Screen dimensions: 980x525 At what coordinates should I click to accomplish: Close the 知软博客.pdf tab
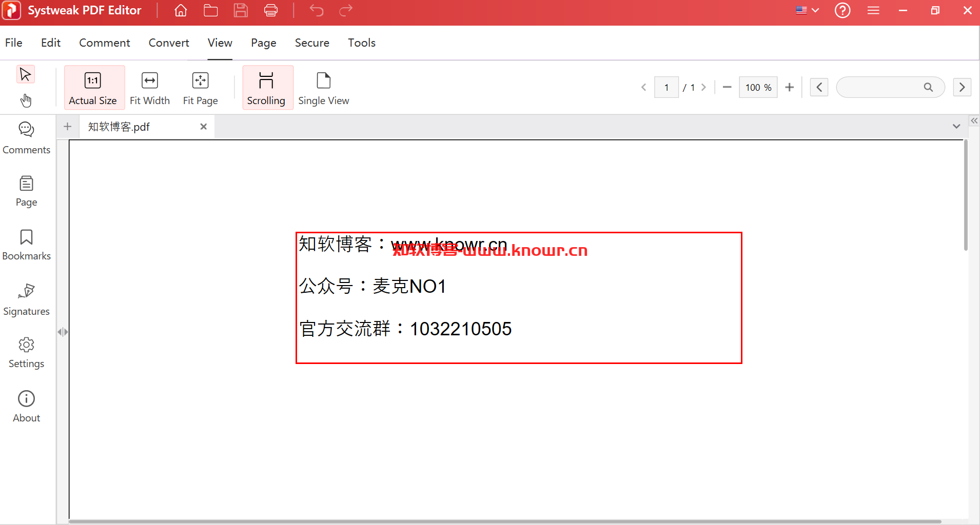(x=204, y=127)
